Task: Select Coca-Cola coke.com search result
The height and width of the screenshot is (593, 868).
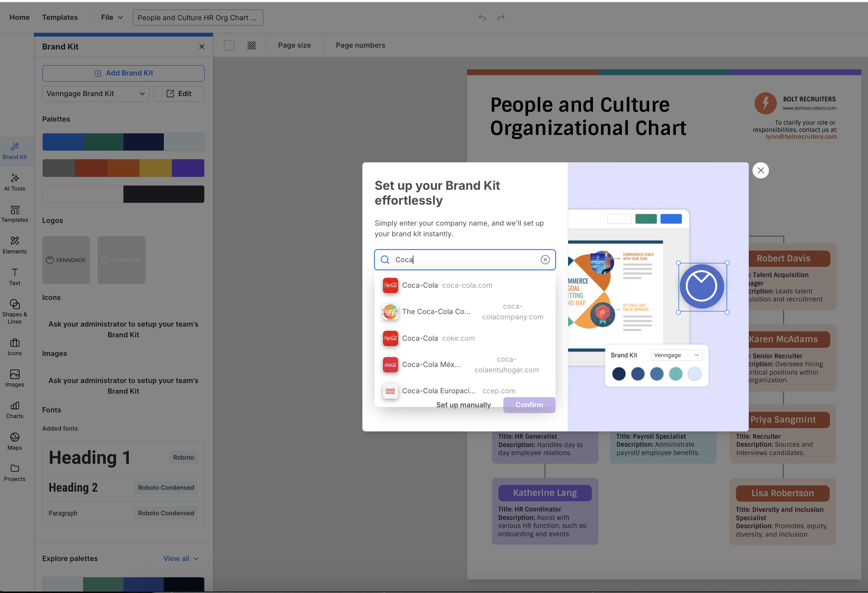Action: 438,338
